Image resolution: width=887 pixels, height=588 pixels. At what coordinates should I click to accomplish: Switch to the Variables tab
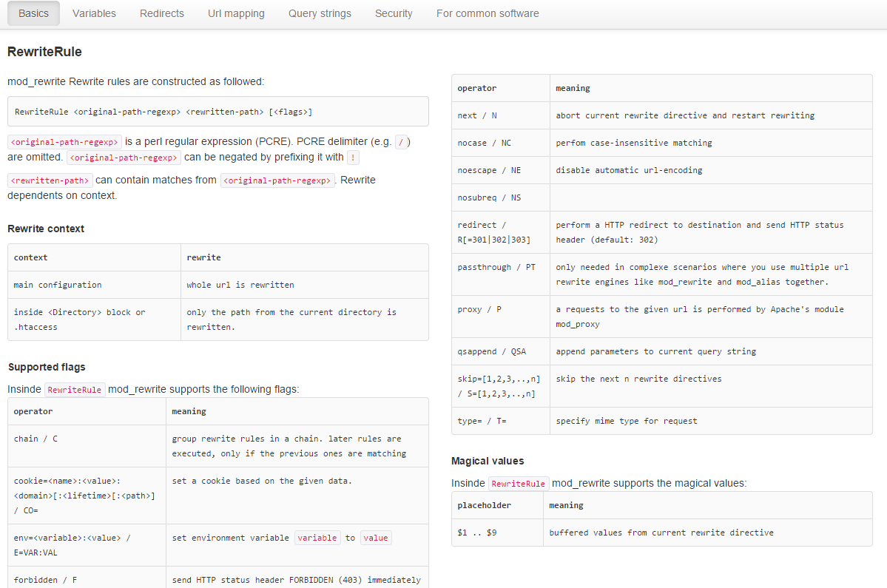tap(94, 13)
